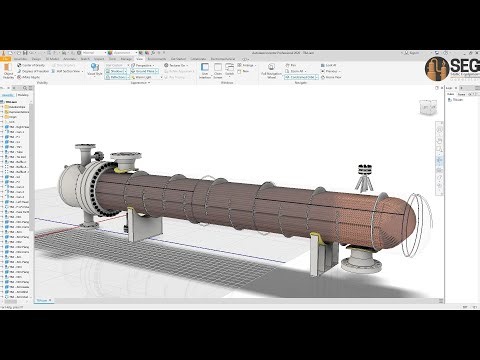
Task: Show the Full Navigation Wheel
Action: coord(271,71)
